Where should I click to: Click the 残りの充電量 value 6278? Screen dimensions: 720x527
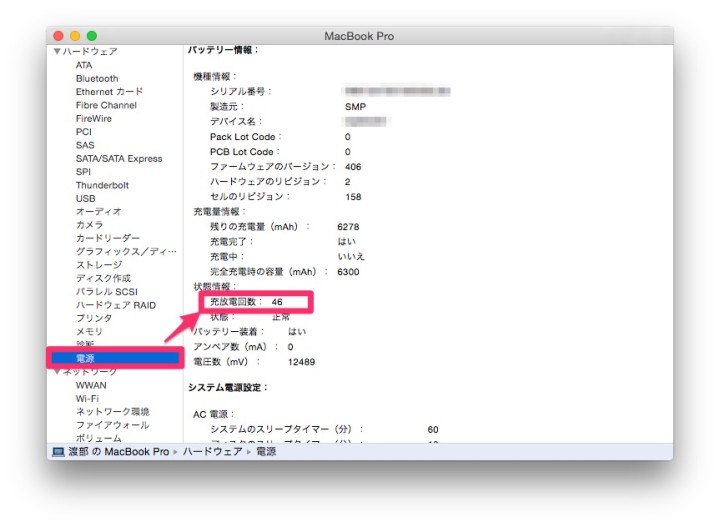(348, 227)
